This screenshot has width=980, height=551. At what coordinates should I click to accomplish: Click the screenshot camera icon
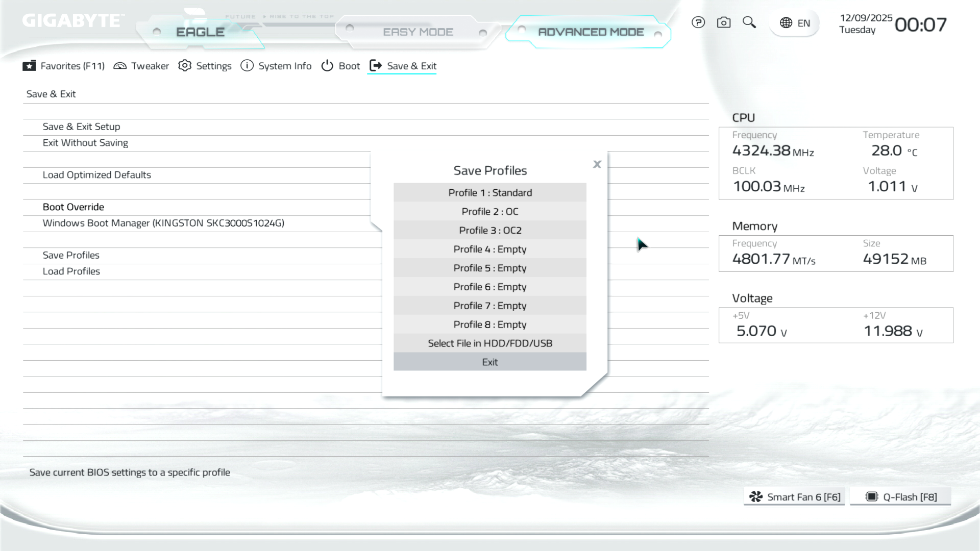pos(723,22)
